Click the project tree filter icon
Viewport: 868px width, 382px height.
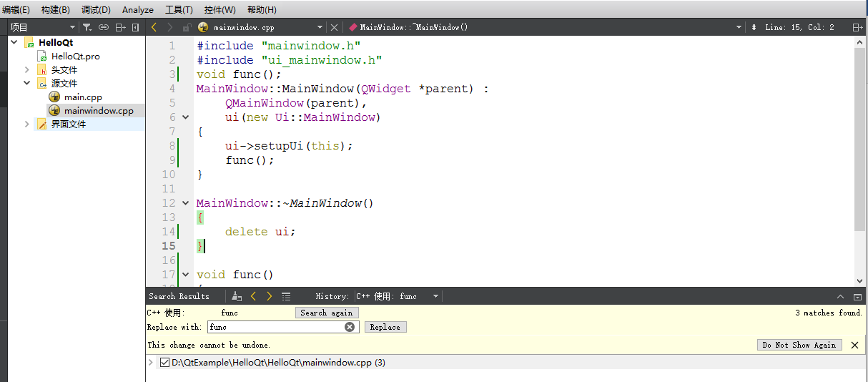pyautogui.click(x=87, y=27)
